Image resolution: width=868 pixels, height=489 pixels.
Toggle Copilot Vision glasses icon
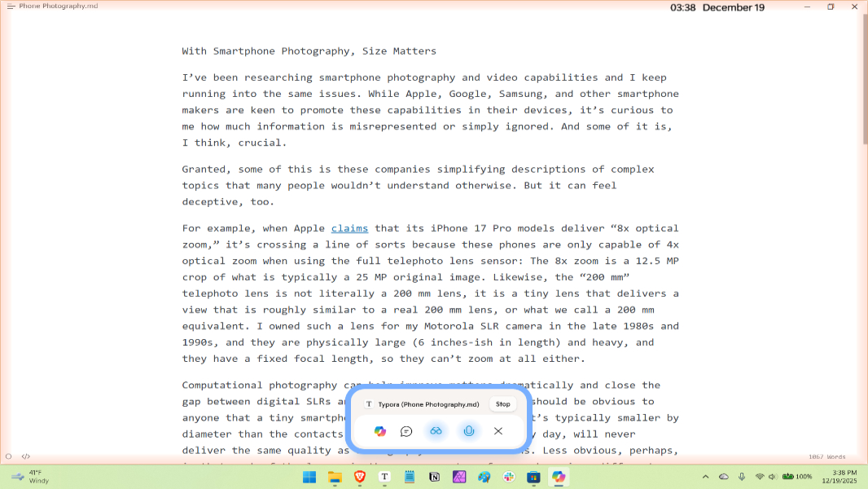(436, 431)
